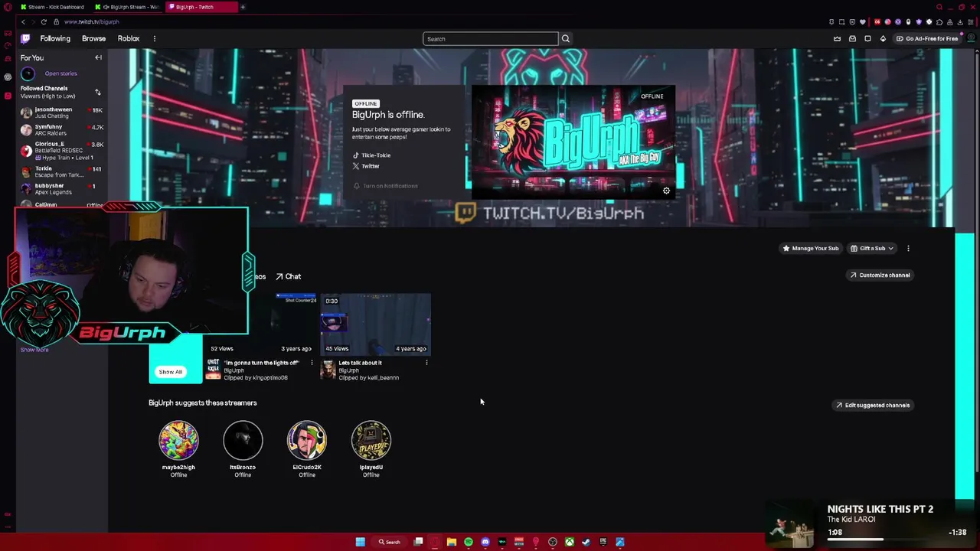Open the Roblox category link
Image resolution: width=980 pixels, height=551 pixels.
(x=129, y=38)
